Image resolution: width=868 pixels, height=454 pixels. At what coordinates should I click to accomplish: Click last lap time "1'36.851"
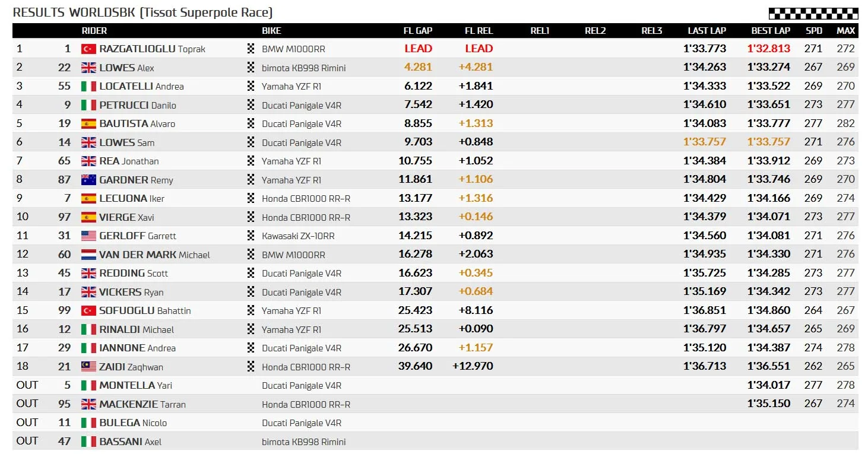point(705,310)
